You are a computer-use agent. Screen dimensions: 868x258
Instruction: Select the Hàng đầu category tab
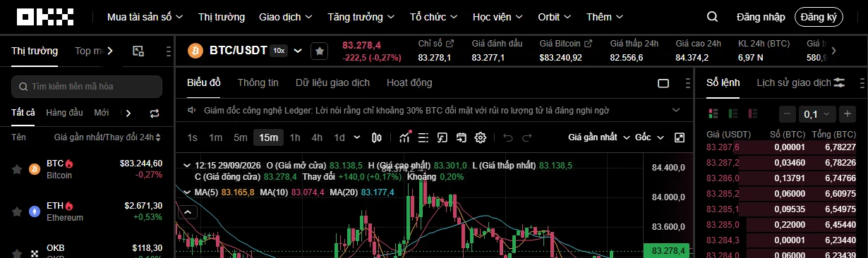pos(64,113)
